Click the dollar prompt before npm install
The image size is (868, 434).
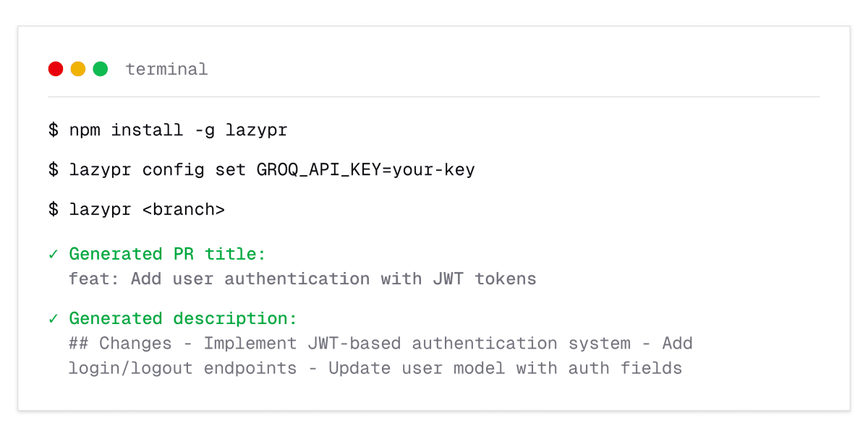pyautogui.click(x=53, y=130)
